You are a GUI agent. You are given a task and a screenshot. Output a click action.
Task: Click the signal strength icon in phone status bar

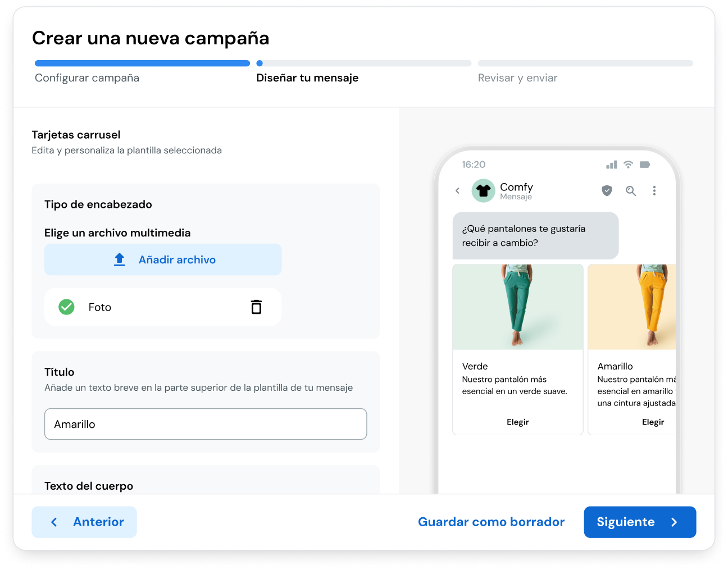[612, 165]
